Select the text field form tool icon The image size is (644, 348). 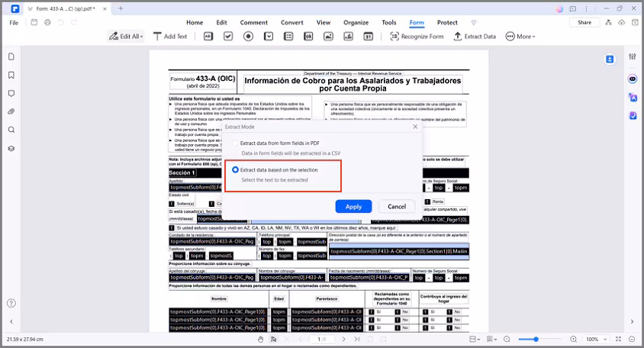[x=208, y=37]
